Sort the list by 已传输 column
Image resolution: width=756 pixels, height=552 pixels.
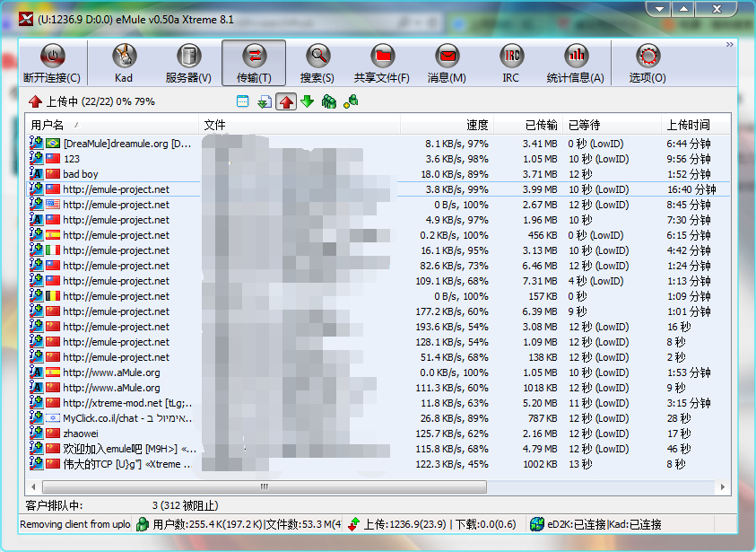528,125
